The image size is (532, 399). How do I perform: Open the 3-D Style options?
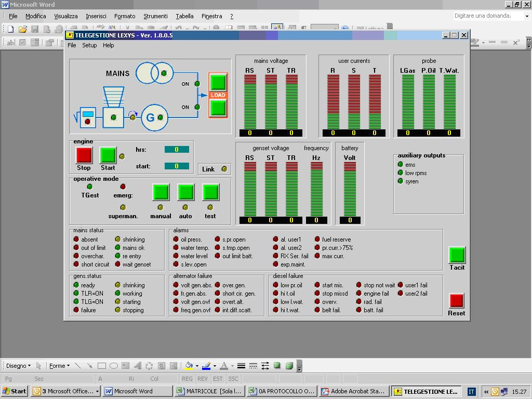pos(289,366)
